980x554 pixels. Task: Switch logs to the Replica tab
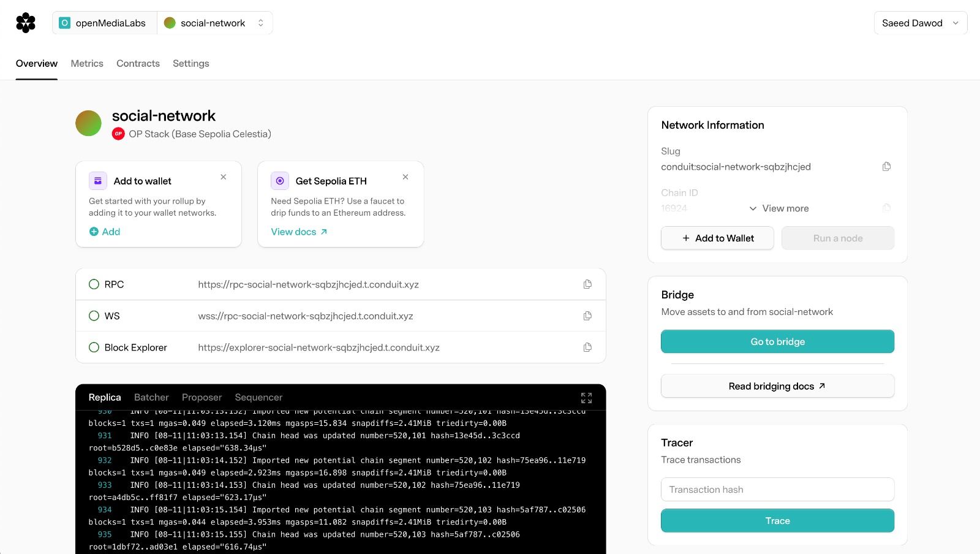pyautogui.click(x=105, y=397)
